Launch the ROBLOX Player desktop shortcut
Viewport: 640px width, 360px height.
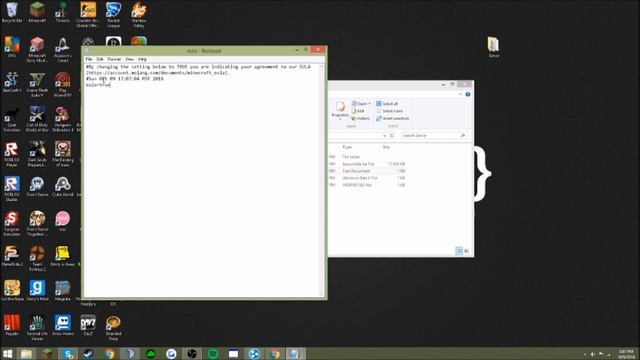pos(12,154)
